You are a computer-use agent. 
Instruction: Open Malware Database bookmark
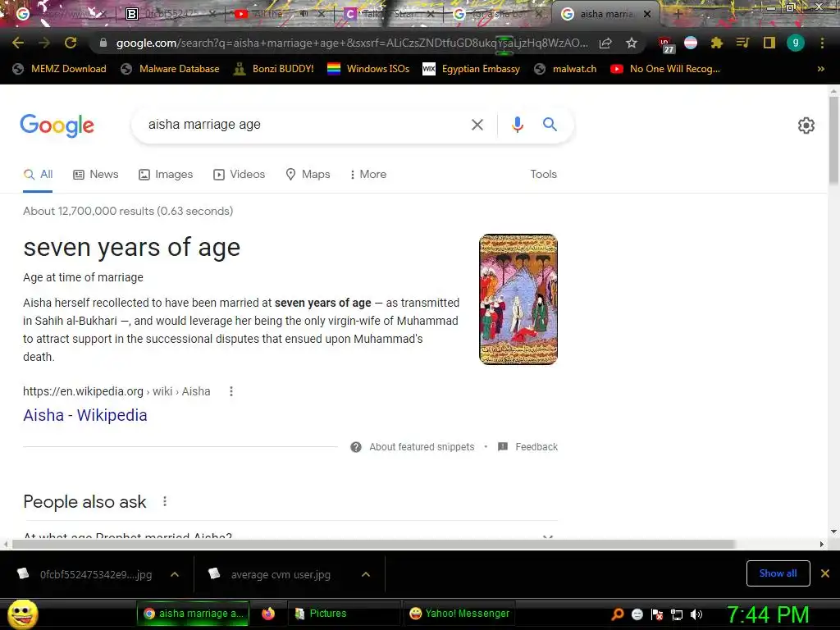pyautogui.click(x=170, y=69)
